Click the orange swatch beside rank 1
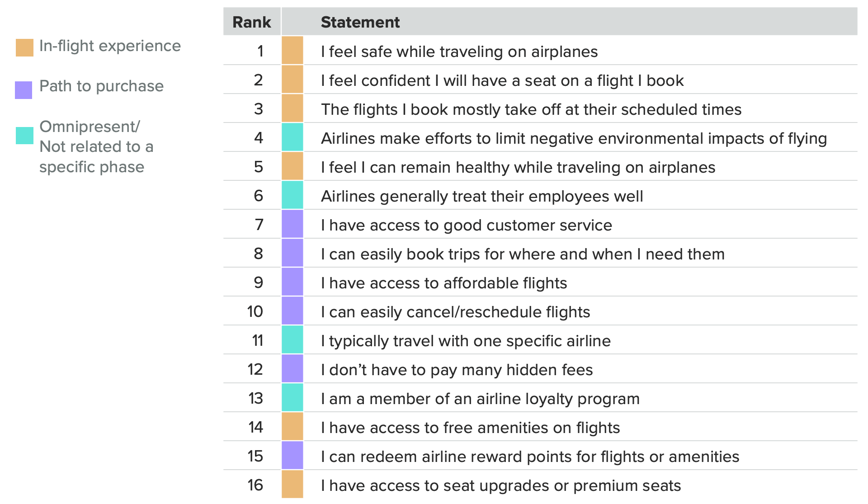Viewport: 868px width, 504px height. coord(292,50)
